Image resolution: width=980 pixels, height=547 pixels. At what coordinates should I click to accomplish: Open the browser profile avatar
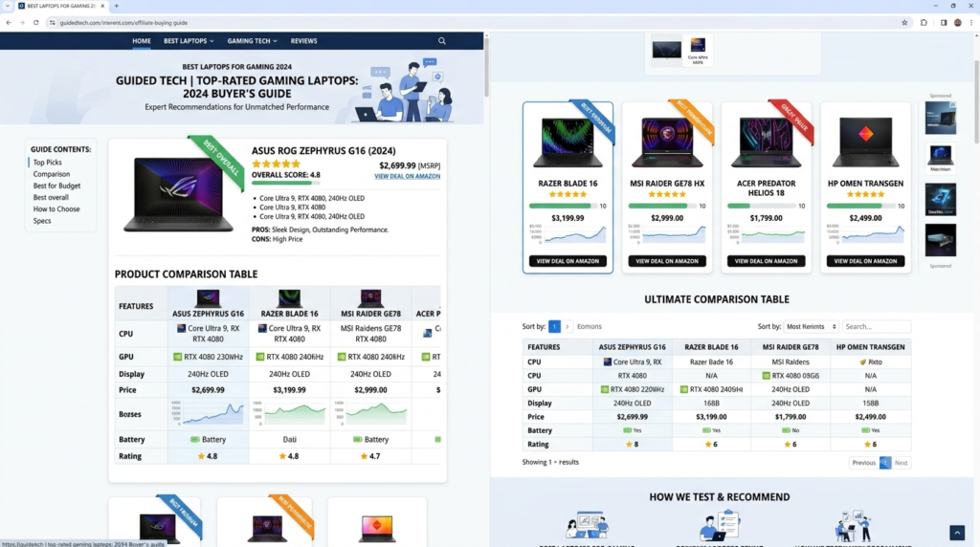(x=957, y=23)
